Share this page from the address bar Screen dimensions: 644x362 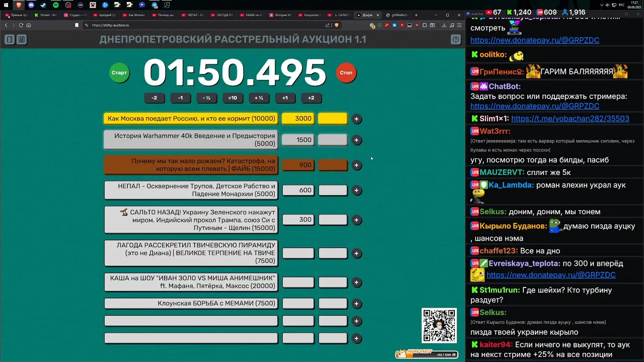[328, 25]
